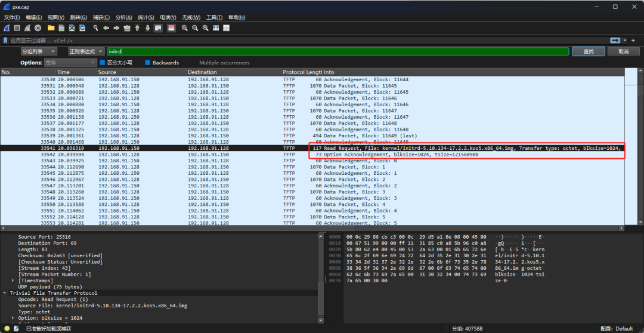Screen dimensions: 644x333
Task: Open the 正则表达式 search type dropdown
Action: (x=86, y=51)
